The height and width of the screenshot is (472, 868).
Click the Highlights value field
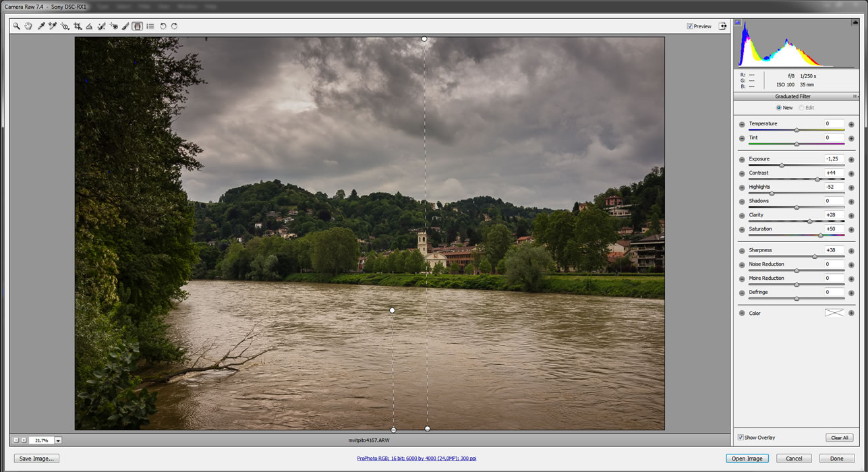pos(834,187)
